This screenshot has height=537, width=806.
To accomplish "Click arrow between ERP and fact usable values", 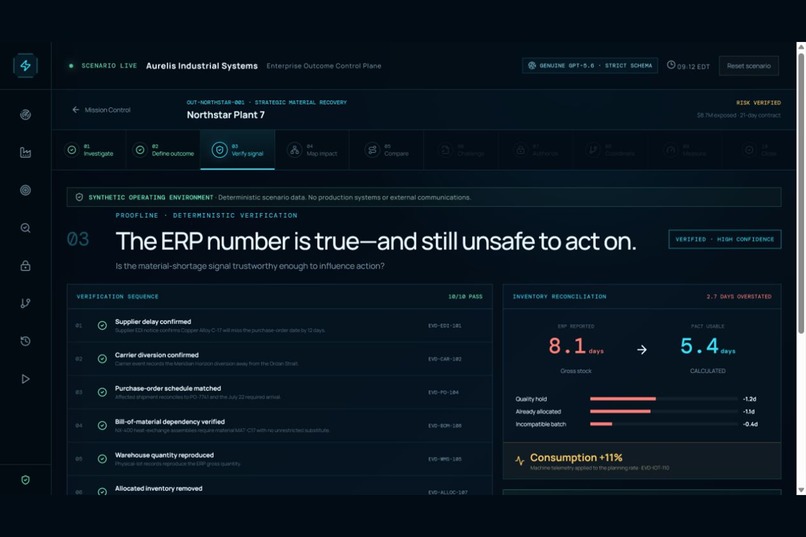I will (642, 350).
